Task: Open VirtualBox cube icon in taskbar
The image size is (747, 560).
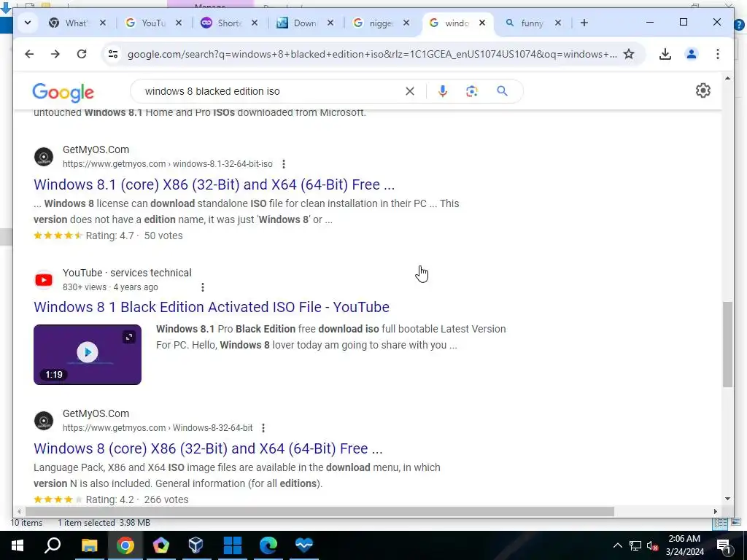Action: pyautogui.click(x=196, y=545)
